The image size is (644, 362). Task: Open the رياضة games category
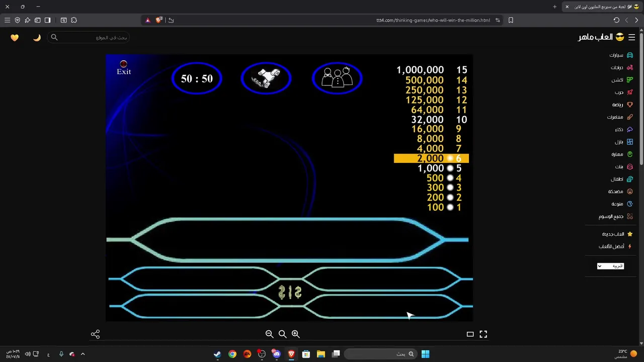pyautogui.click(x=622, y=105)
